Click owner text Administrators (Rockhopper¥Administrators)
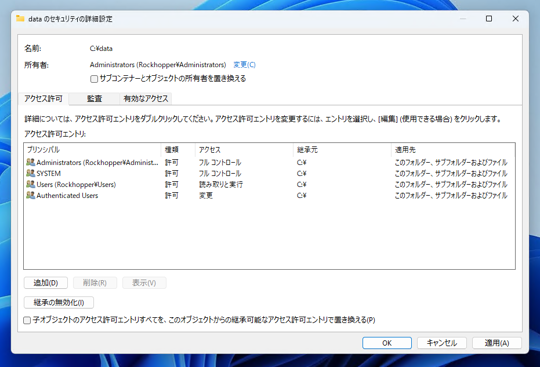The image size is (540, 367). (158, 65)
